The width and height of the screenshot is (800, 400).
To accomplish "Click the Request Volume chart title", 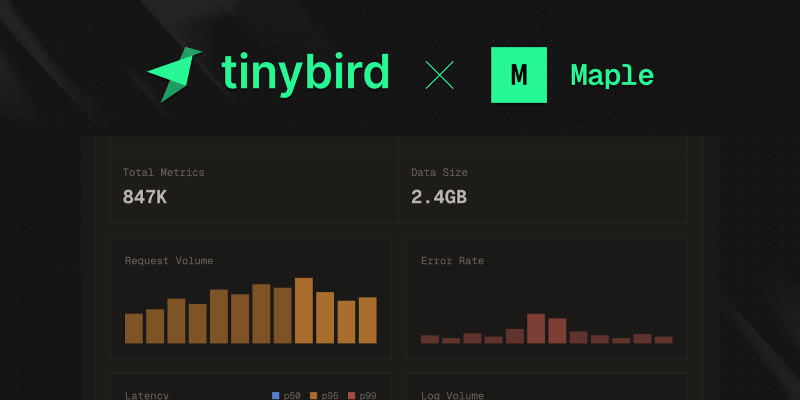I will [169, 261].
